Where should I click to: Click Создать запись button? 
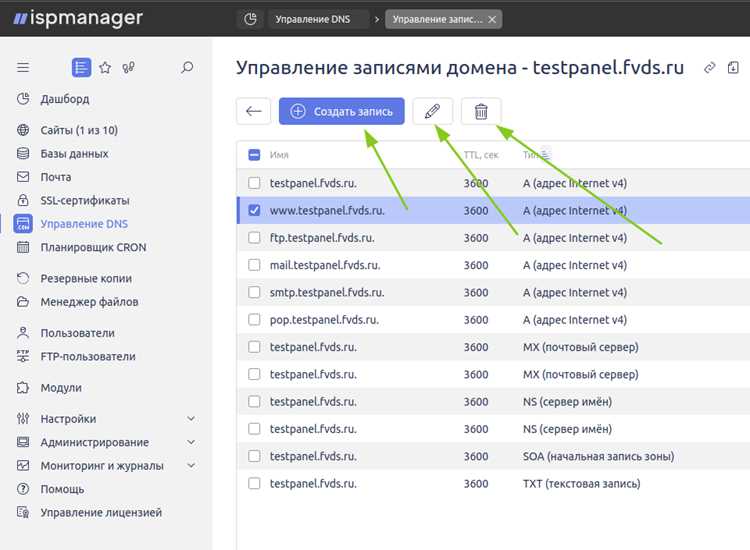(342, 111)
